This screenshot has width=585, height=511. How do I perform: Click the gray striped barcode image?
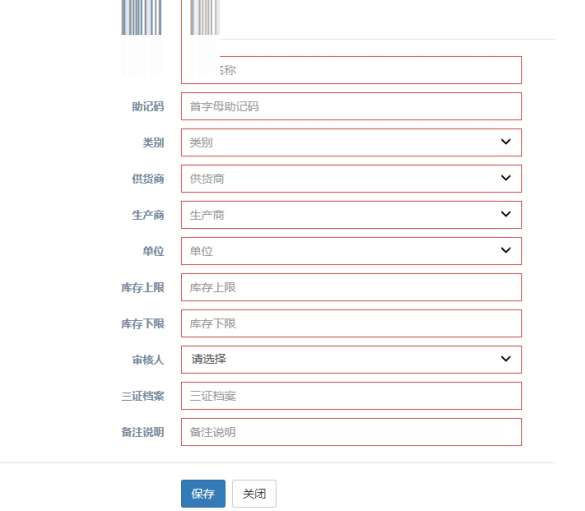coord(205,18)
